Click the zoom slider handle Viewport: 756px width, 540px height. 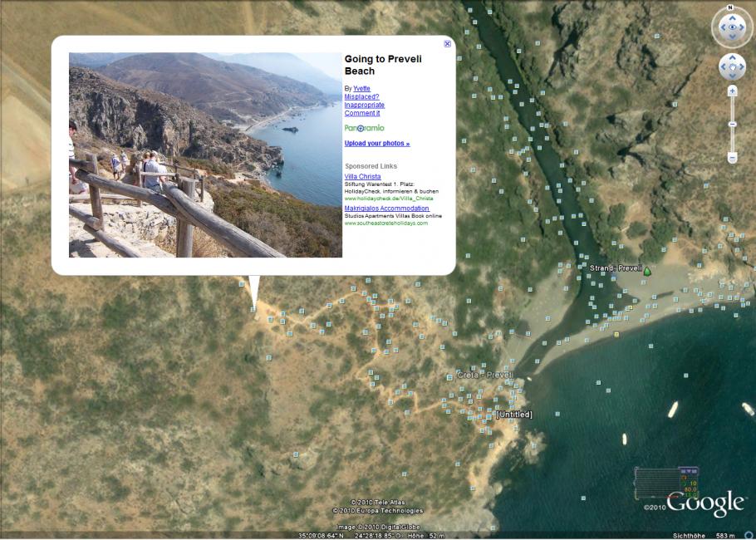[732, 124]
